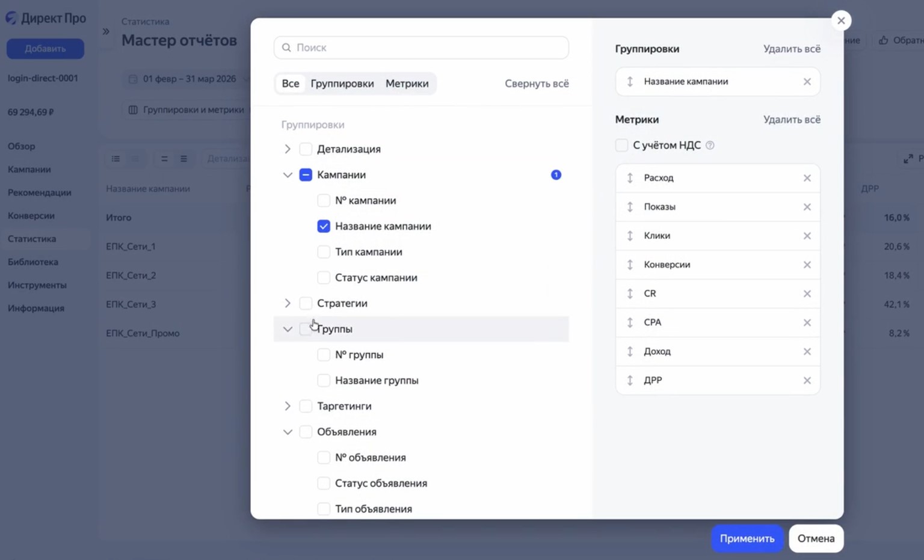
Task: Remove the Показы metric with its X
Action: click(x=807, y=207)
